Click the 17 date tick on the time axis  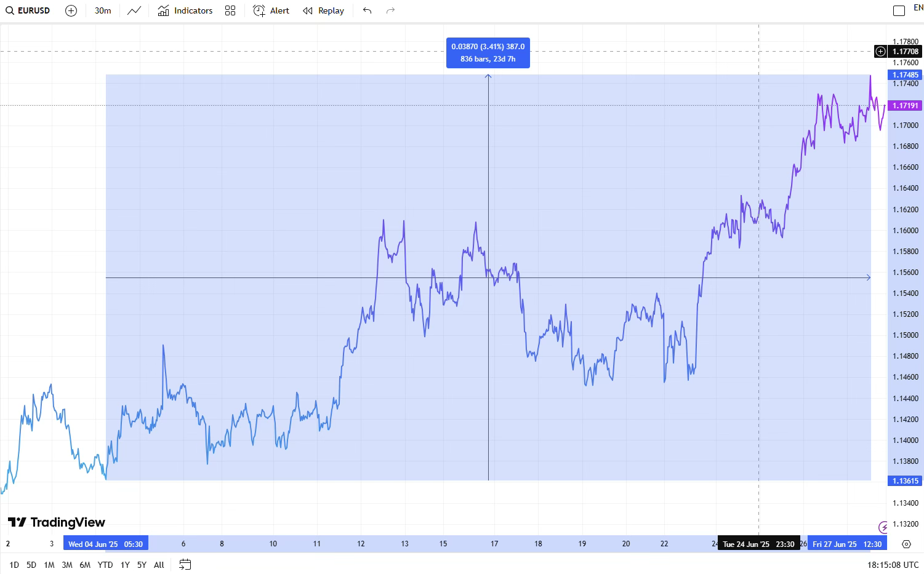pos(494,544)
